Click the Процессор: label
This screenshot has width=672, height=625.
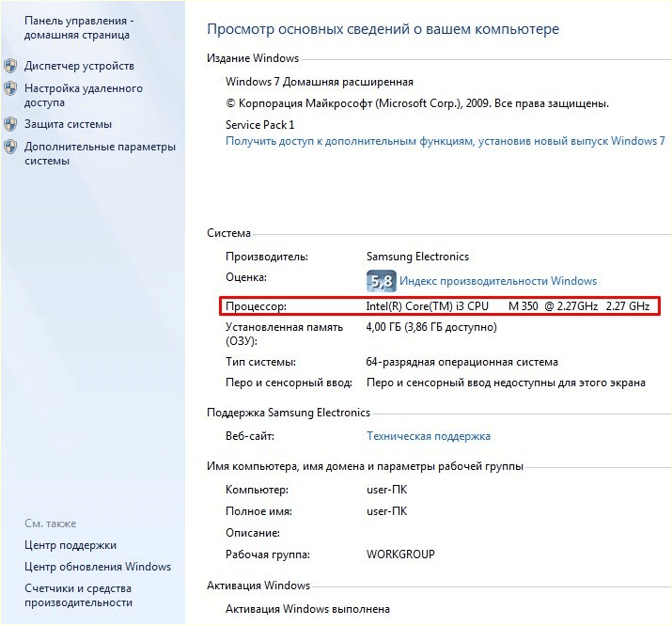click(x=256, y=306)
